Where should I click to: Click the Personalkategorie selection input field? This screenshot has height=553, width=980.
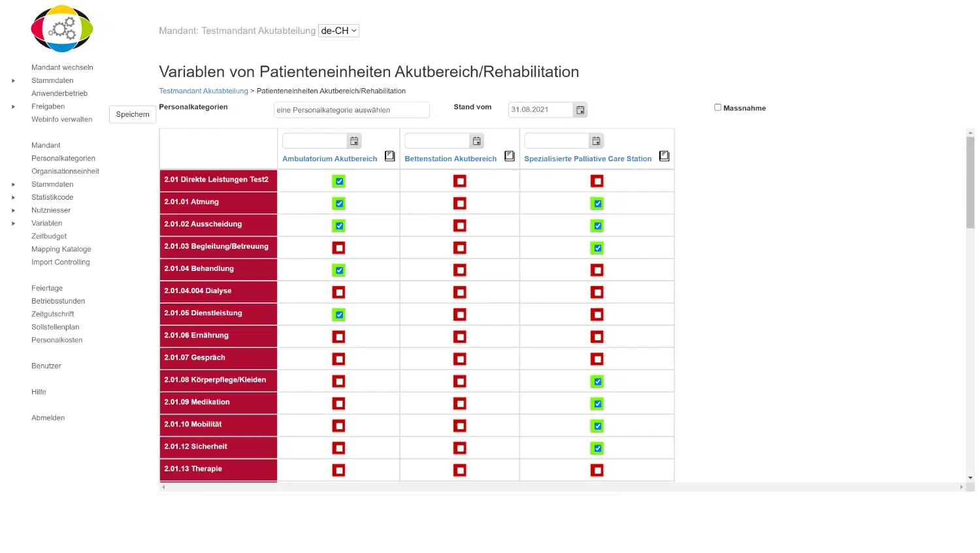[351, 110]
